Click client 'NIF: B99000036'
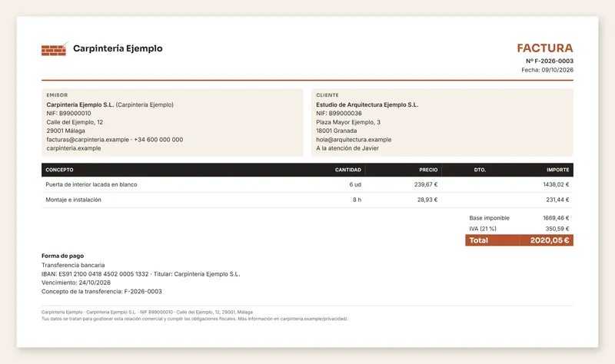The height and width of the screenshot is (364, 615). [339, 113]
